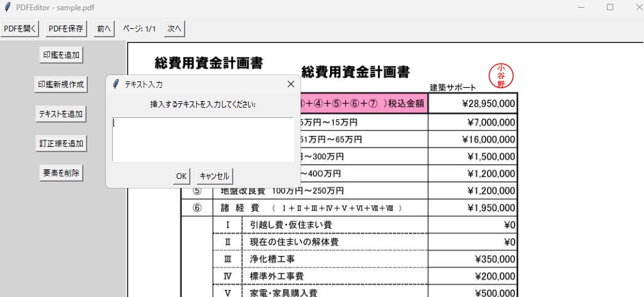
Task: Click the ¥350,000 amount cell
Action: coord(472,259)
